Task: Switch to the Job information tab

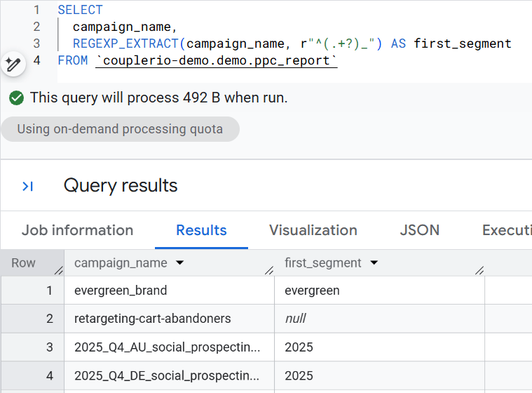Action: pyautogui.click(x=77, y=230)
